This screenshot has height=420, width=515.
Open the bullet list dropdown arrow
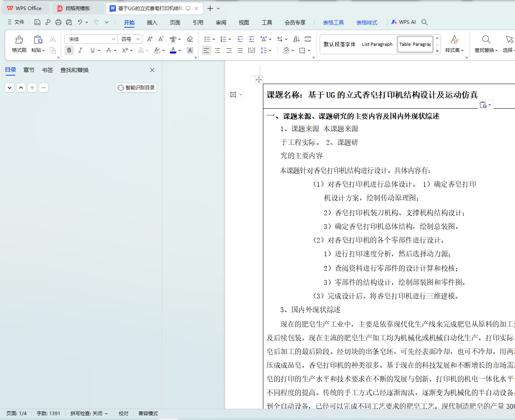tap(214, 39)
